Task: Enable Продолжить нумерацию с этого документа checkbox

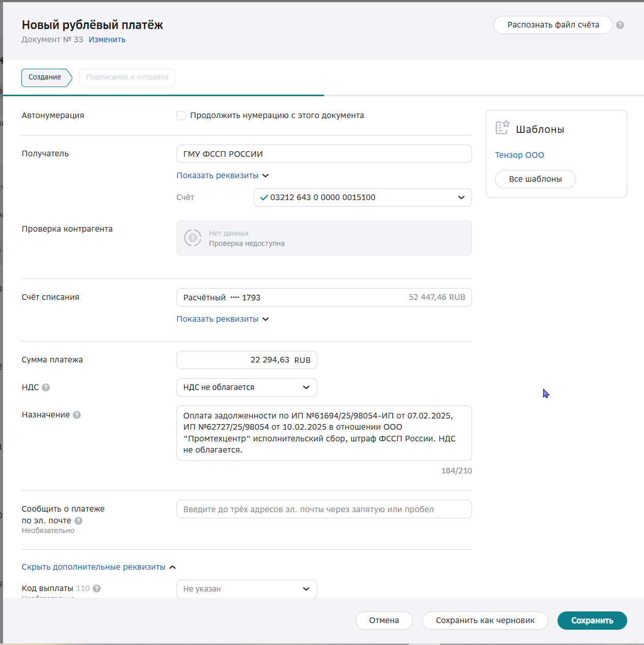Action: click(x=181, y=116)
